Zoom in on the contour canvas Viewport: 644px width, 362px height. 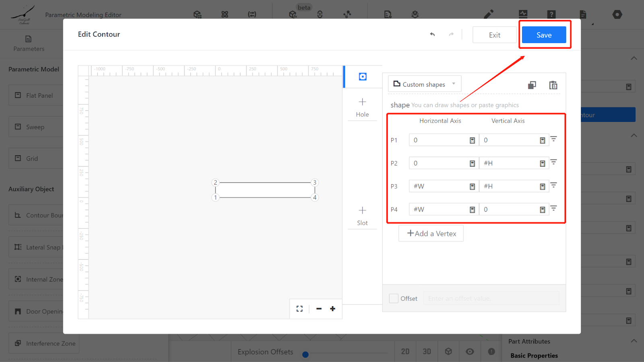(x=332, y=309)
